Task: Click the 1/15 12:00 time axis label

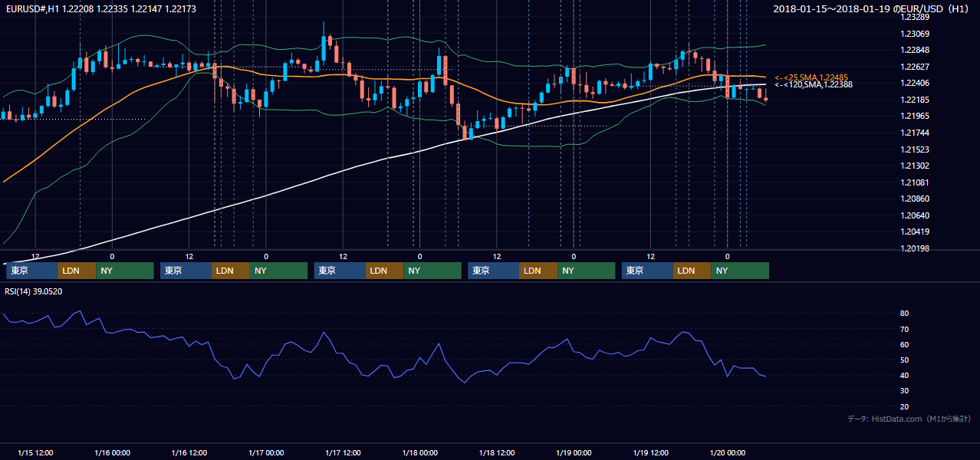Action: click(35, 453)
